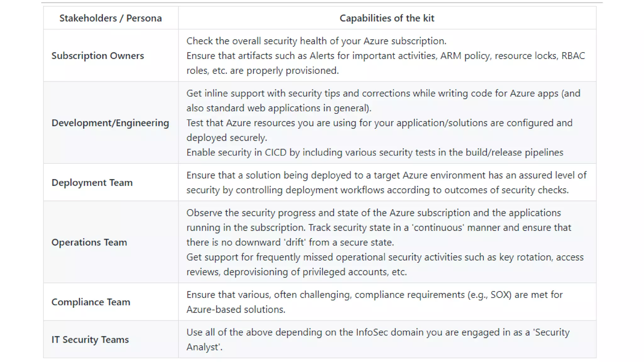Select the "IT Security Teams" row label
This screenshot has width=644, height=362.
point(90,340)
